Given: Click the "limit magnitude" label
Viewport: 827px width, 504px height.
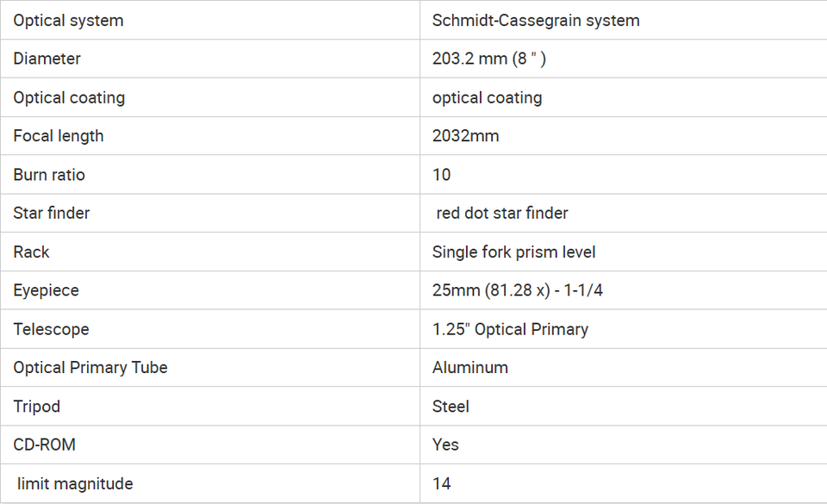Looking at the screenshot, I should click(x=75, y=483).
